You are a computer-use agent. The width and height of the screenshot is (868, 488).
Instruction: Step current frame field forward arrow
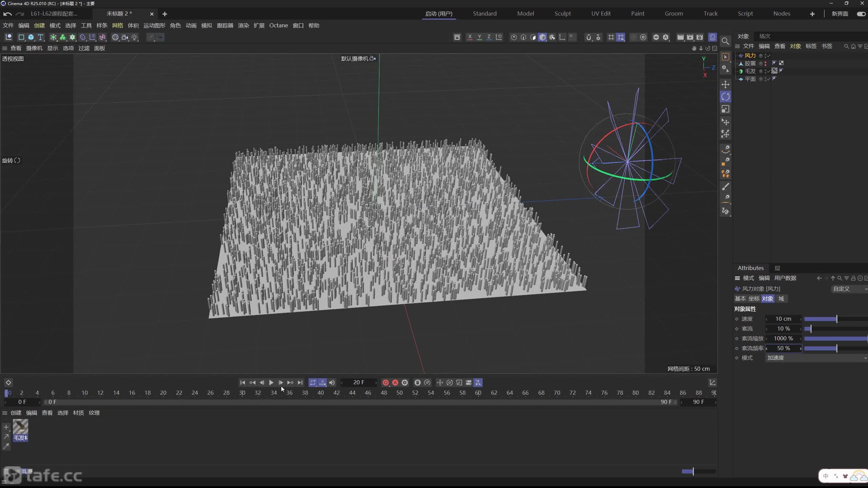pyautogui.click(x=375, y=383)
